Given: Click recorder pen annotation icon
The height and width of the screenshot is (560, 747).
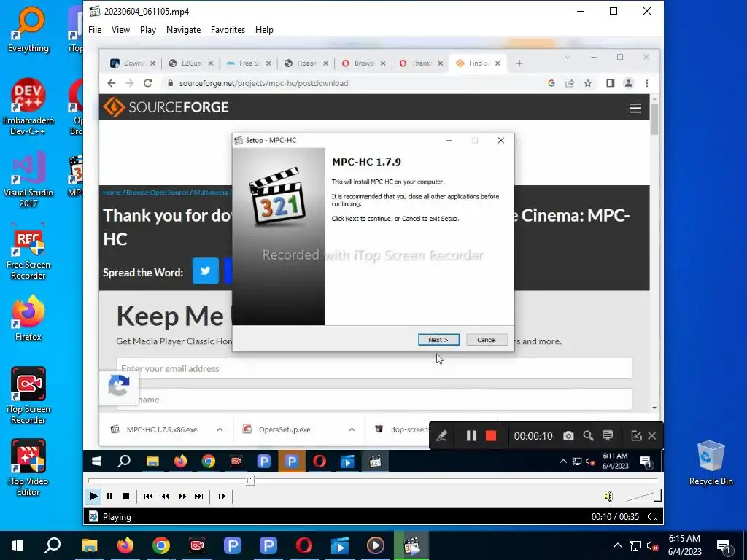Looking at the screenshot, I should pos(441,436).
